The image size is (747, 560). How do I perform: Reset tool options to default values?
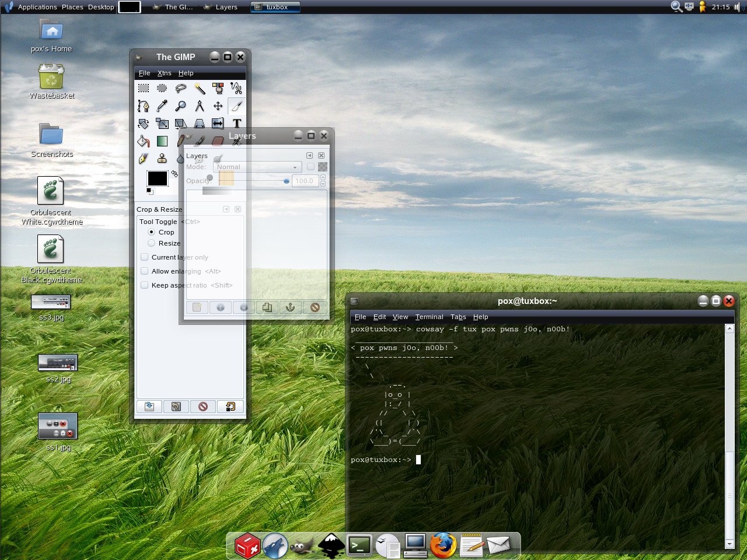click(231, 407)
